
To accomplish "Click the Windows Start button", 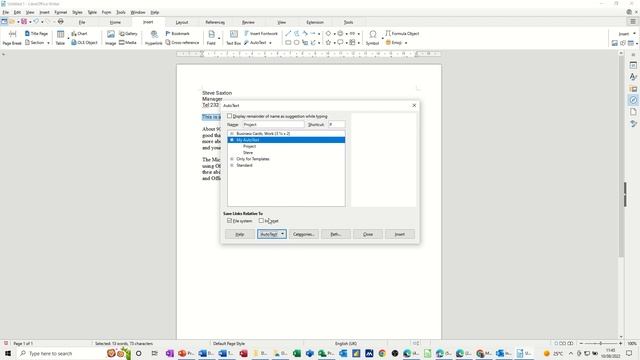I will click(8, 353).
